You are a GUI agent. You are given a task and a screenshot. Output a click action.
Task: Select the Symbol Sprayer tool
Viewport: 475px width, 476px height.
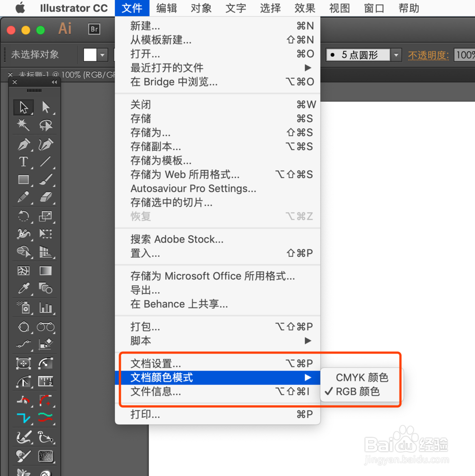click(x=23, y=308)
